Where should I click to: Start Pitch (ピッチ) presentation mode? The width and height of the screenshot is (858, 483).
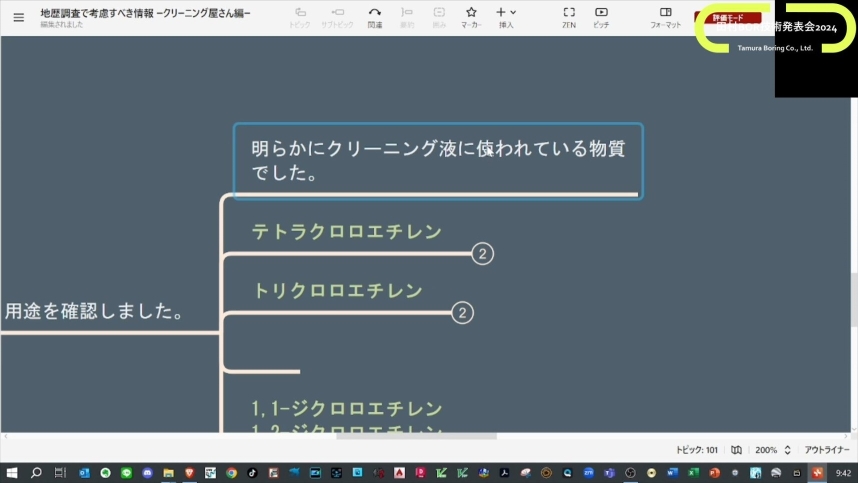point(601,17)
